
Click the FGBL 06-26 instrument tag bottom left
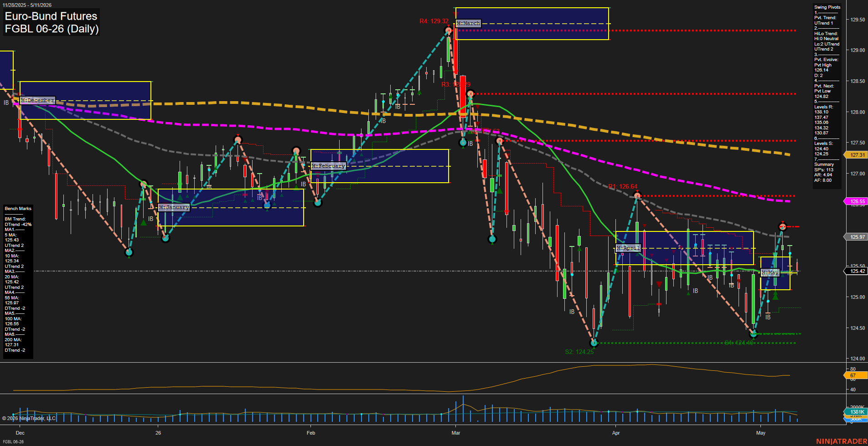click(x=13, y=442)
